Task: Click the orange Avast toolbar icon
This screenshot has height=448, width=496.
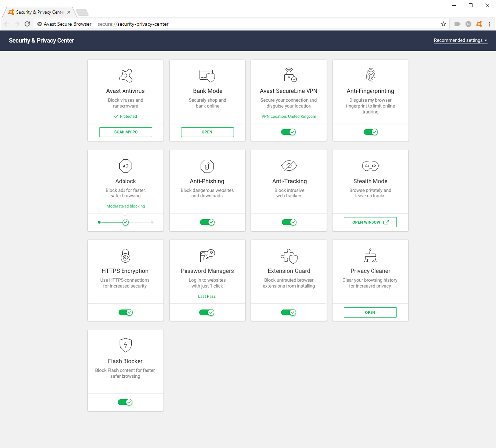Action: pos(479,24)
